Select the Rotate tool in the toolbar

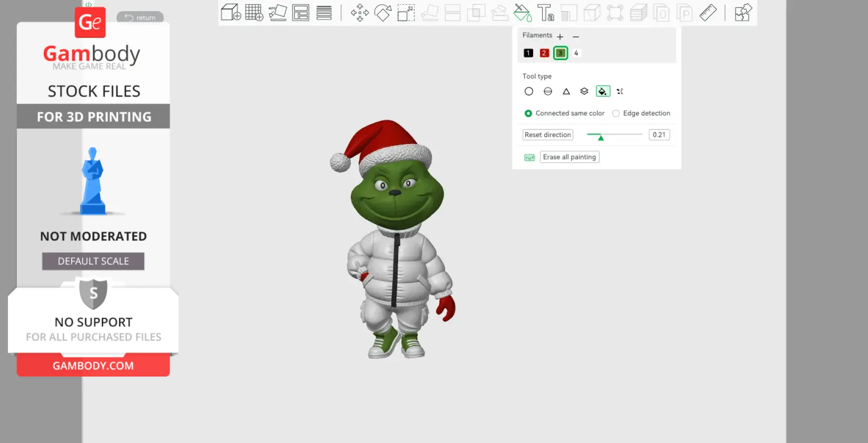383,13
